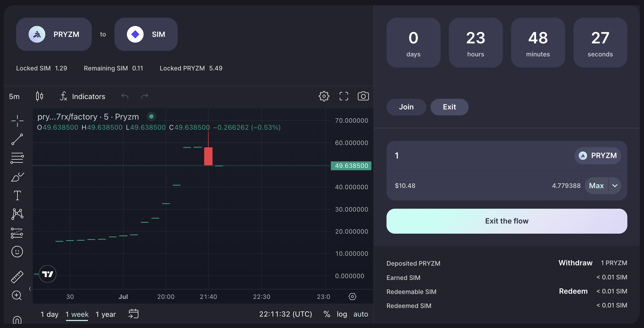644x328 pixels.
Task: Expand the Max amount dropdown chevron
Action: [615, 186]
